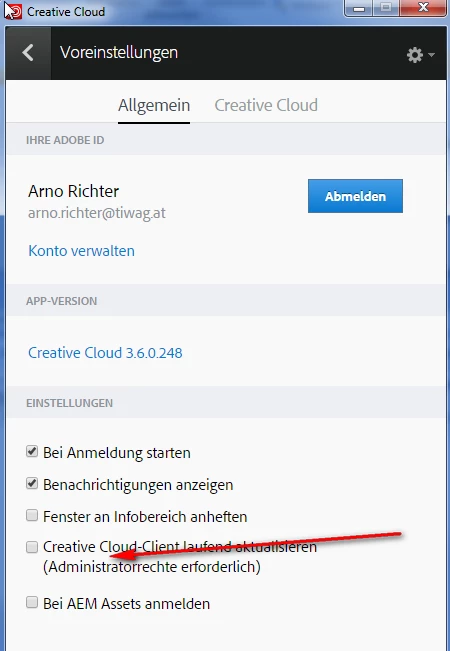Image resolution: width=450 pixels, height=651 pixels.
Task: Switch to the Allgemein tab
Action: click(x=154, y=105)
